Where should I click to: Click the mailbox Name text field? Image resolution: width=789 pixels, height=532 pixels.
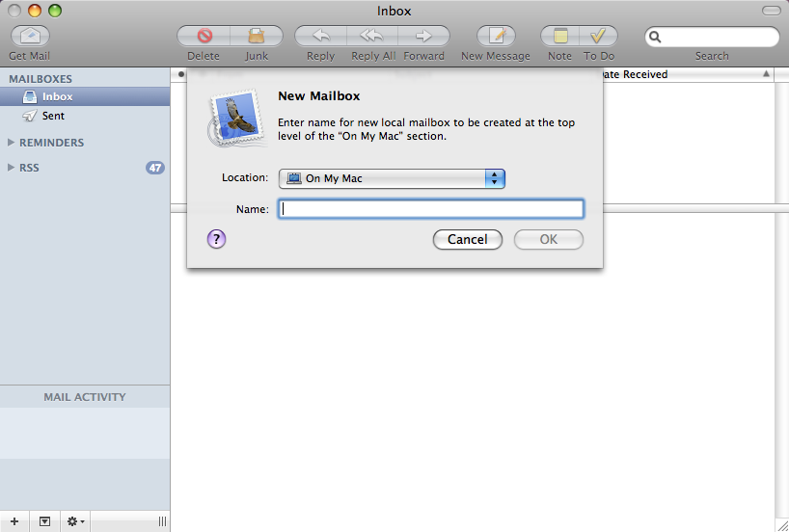(x=430, y=209)
